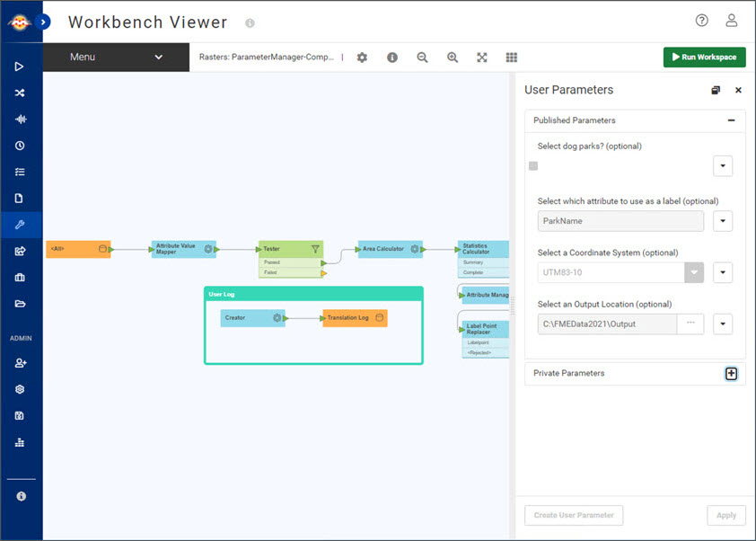Click the info icon beside Workbench Viewer title
This screenshot has height=541, width=756.
click(x=250, y=22)
